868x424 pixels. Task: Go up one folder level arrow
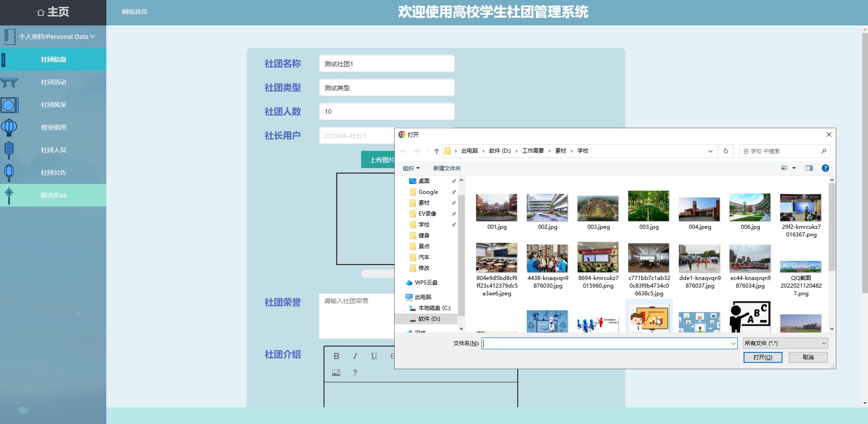436,151
